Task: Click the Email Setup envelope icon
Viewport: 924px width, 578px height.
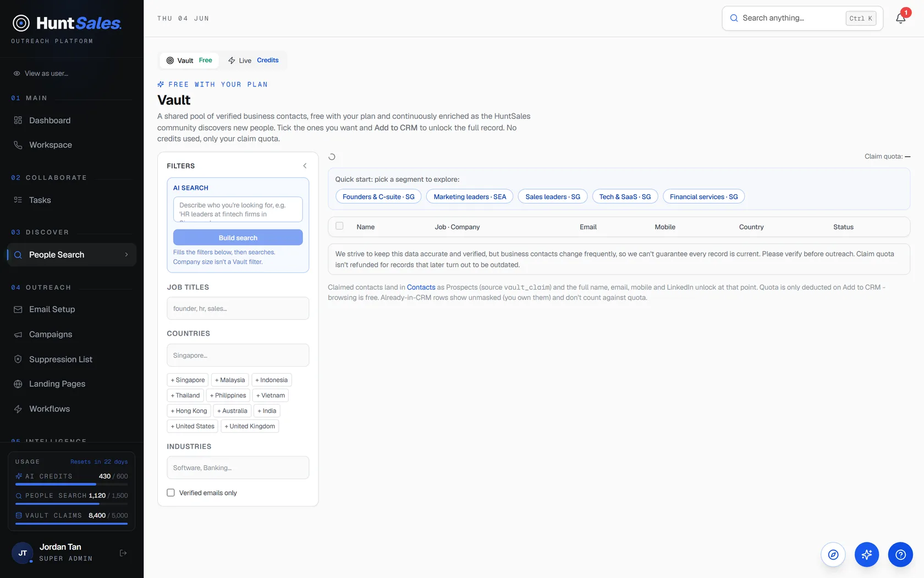Action: click(x=18, y=309)
